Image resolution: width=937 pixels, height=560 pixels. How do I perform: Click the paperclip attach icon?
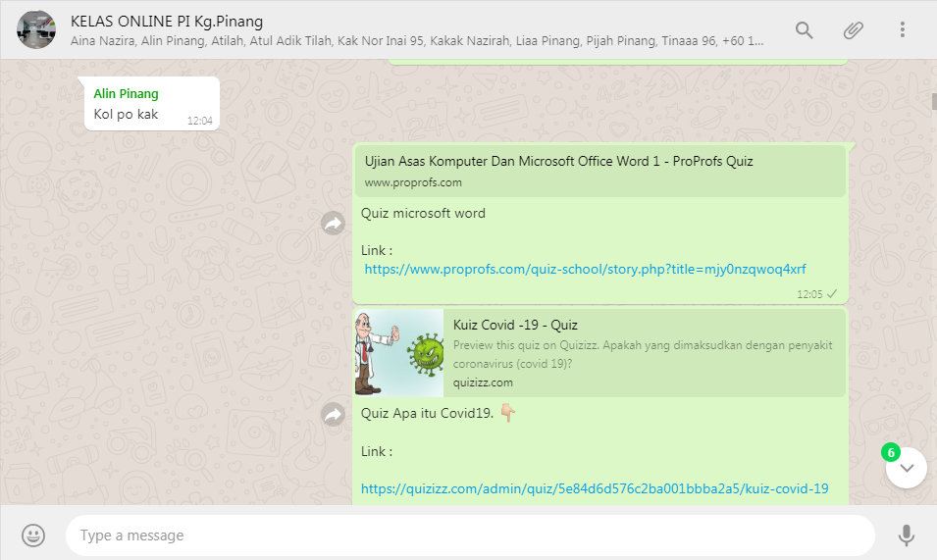(x=854, y=30)
